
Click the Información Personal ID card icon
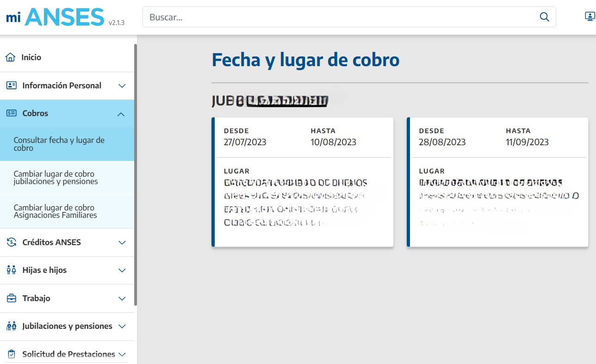pos(12,86)
